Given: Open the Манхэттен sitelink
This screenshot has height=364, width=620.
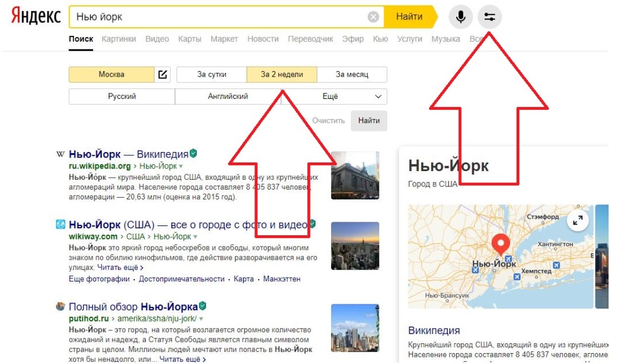Looking at the screenshot, I should coord(282,279).
